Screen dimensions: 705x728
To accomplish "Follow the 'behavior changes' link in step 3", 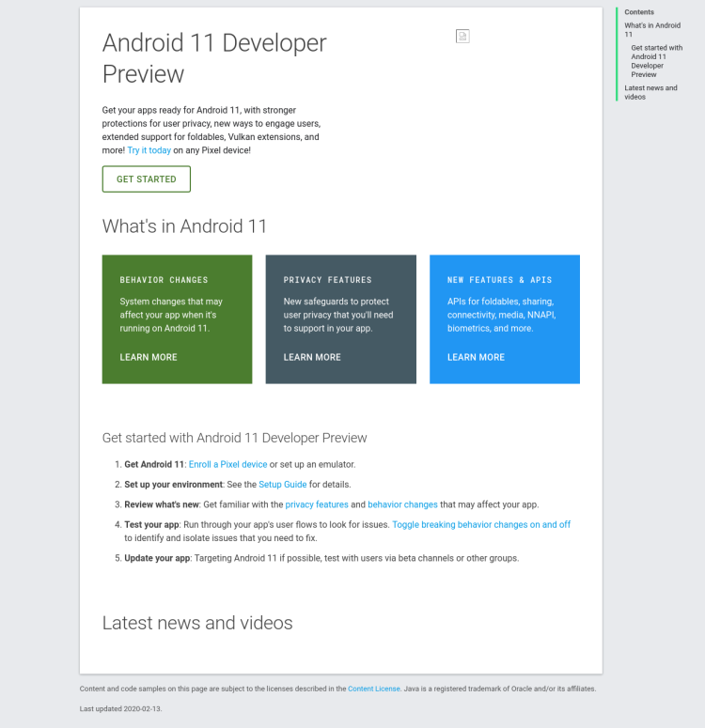I will coord(402,504).
